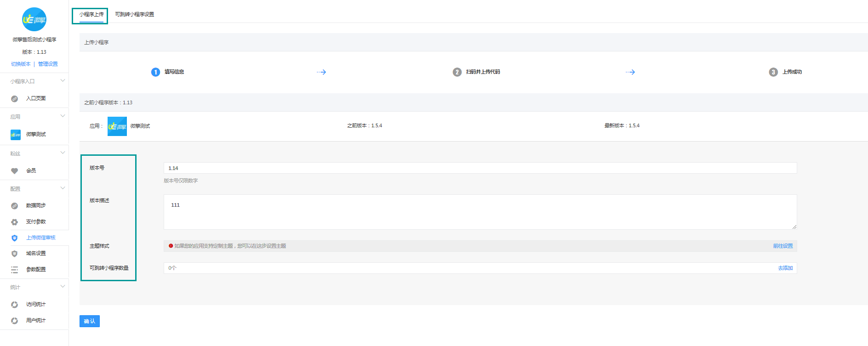Focus the 版本号 input field showing 1.14
Image resolution: width=868 pixels, height=346 pixels.
[480, 168]
